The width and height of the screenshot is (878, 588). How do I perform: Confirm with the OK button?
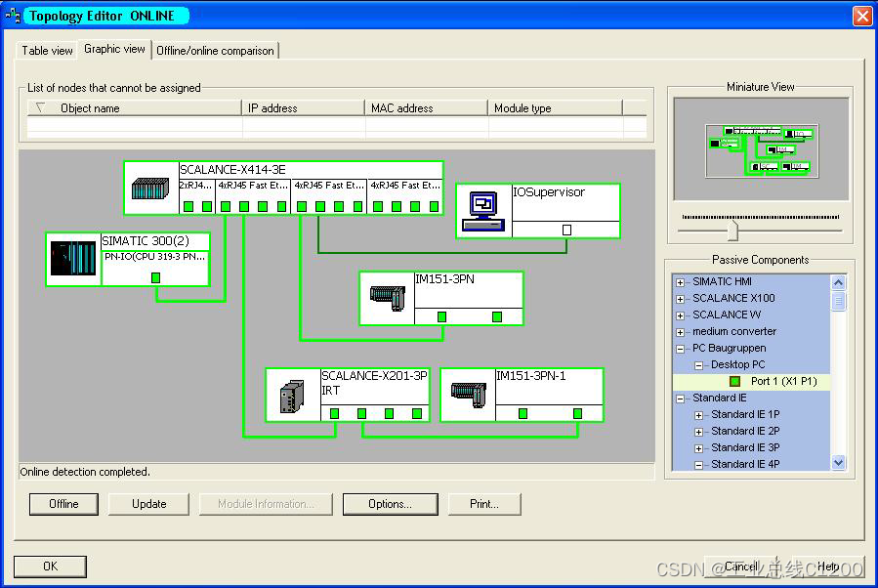[x=51, y=567]
